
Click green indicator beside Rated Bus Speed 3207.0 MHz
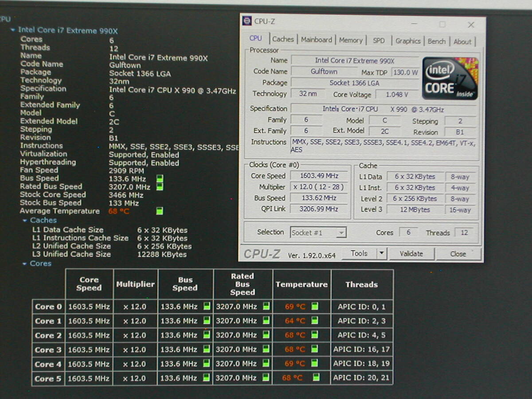(160, 187)
